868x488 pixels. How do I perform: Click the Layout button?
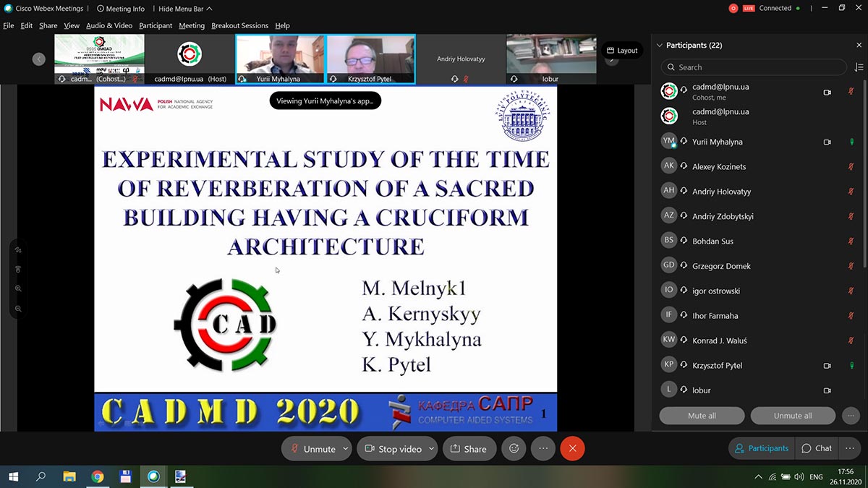pos(622,51)
